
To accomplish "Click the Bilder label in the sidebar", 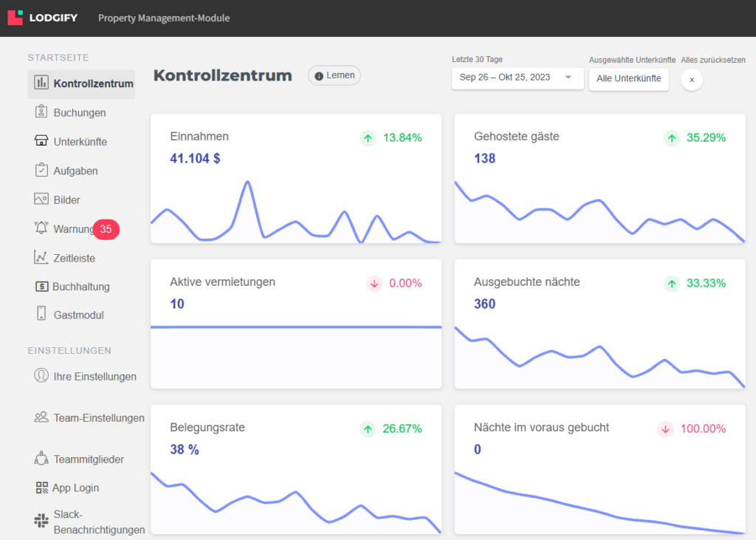I will coord(66,199).
